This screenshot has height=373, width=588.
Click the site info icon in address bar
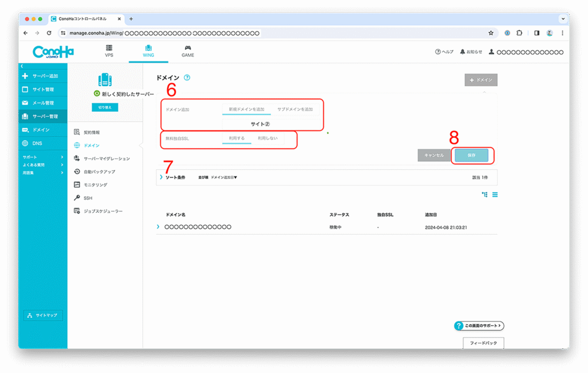[x=63, y=33]
